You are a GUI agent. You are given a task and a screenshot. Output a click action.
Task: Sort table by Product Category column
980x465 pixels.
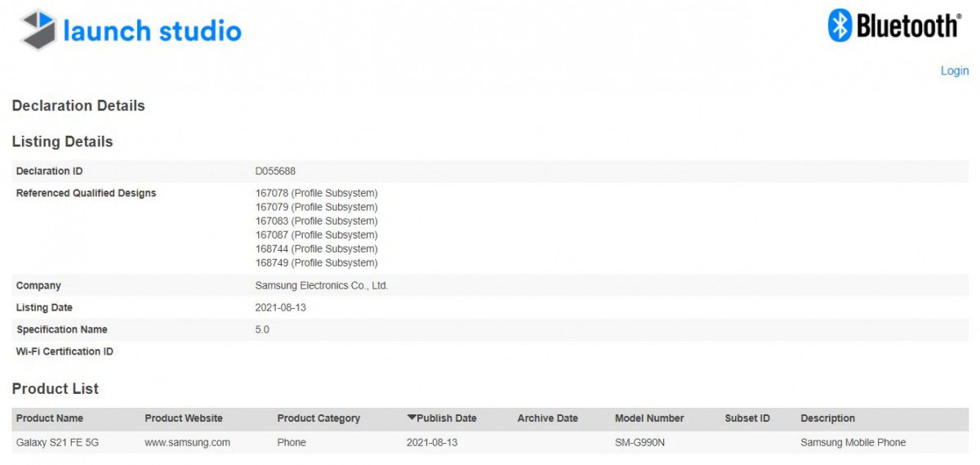click(318, 418)
